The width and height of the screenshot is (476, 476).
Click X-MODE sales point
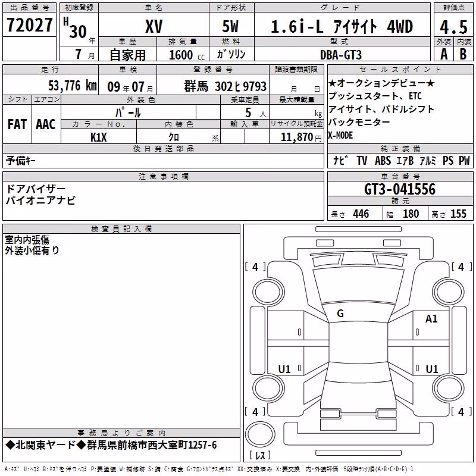pyautogui.click(x=340, y=135)
